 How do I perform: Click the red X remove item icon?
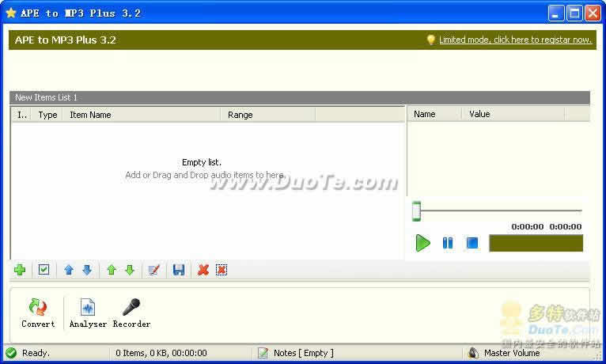coord(203,270)
